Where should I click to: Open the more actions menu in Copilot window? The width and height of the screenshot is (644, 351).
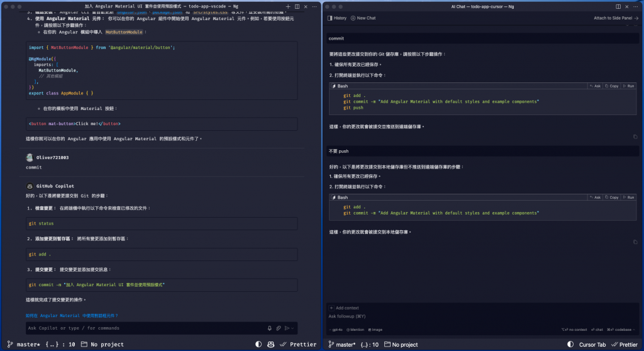[x=314, y=6]
